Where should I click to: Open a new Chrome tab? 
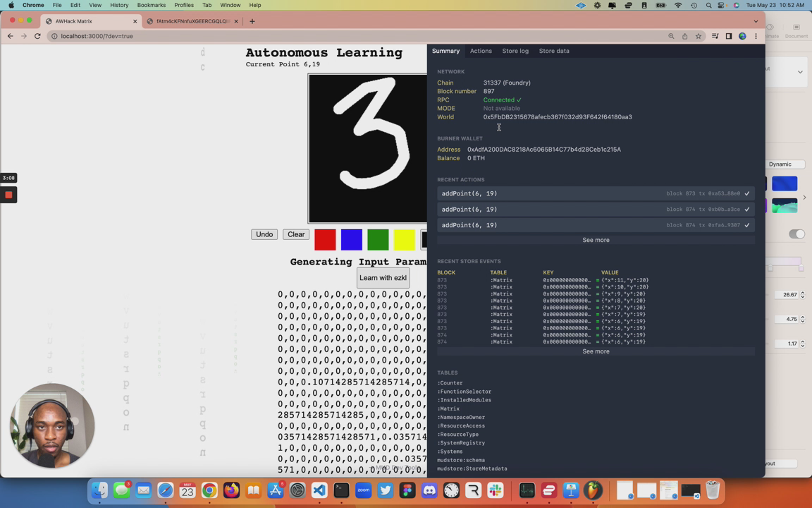tap(252, 21)
